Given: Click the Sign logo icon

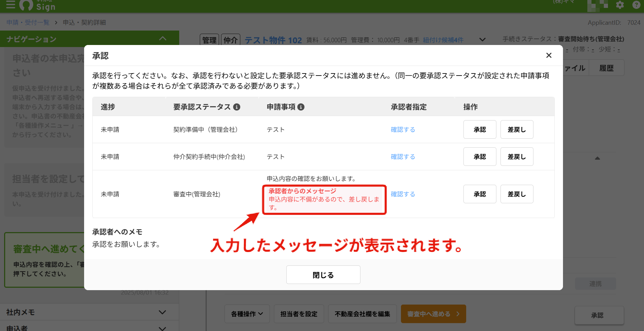Looking at the screenshot, I should click(26, 5).
